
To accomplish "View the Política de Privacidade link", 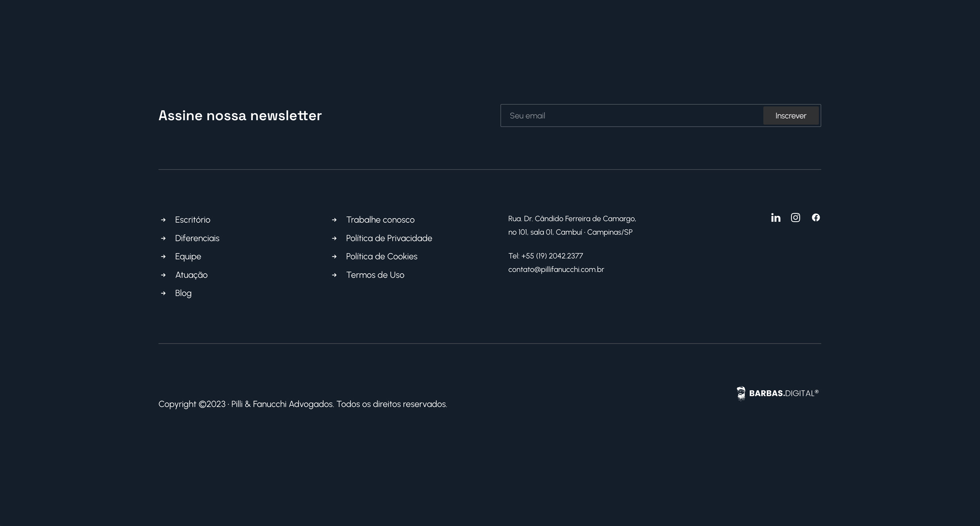I will coord(389,239).
